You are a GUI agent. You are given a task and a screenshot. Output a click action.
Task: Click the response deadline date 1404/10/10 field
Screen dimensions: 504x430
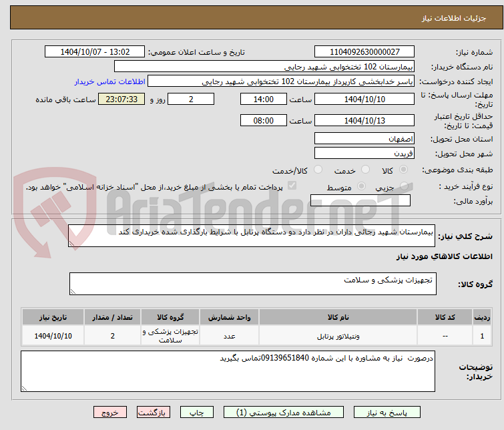click(364, 99)
